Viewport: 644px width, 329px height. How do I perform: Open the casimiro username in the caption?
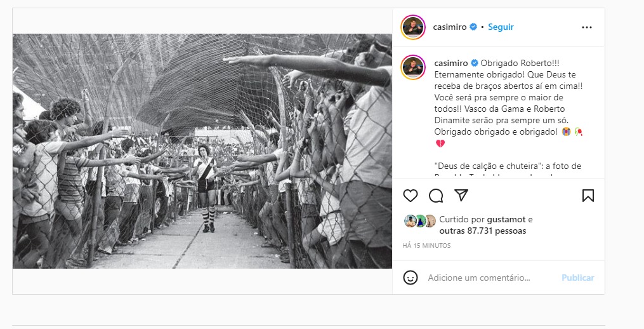pyautogui.click(x=450, y=64)
